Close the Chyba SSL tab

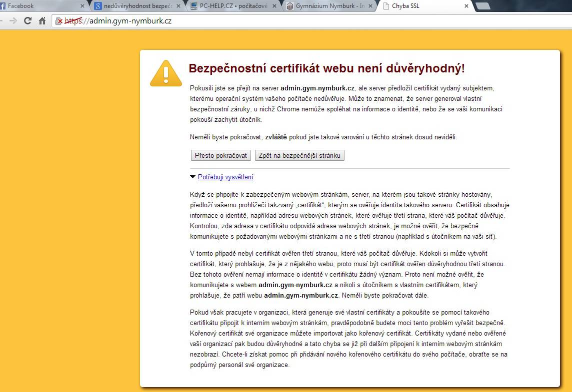click(x=466, y=6)
